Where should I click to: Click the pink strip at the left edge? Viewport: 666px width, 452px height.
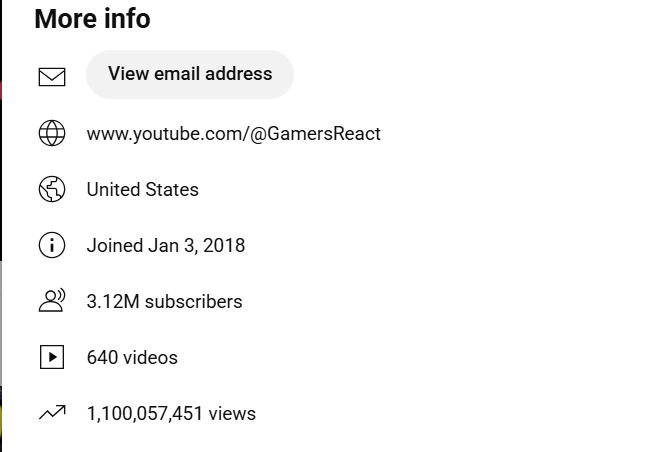[1, 90]
